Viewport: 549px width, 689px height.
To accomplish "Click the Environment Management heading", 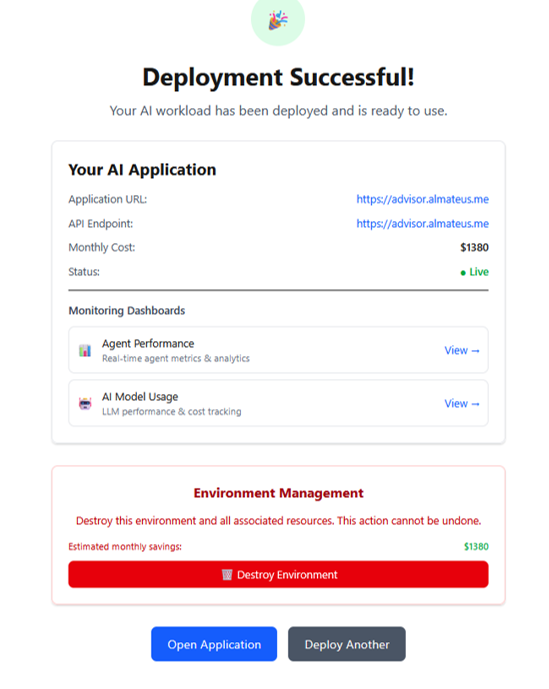I will pyautogui.click(x=279, y=493).
